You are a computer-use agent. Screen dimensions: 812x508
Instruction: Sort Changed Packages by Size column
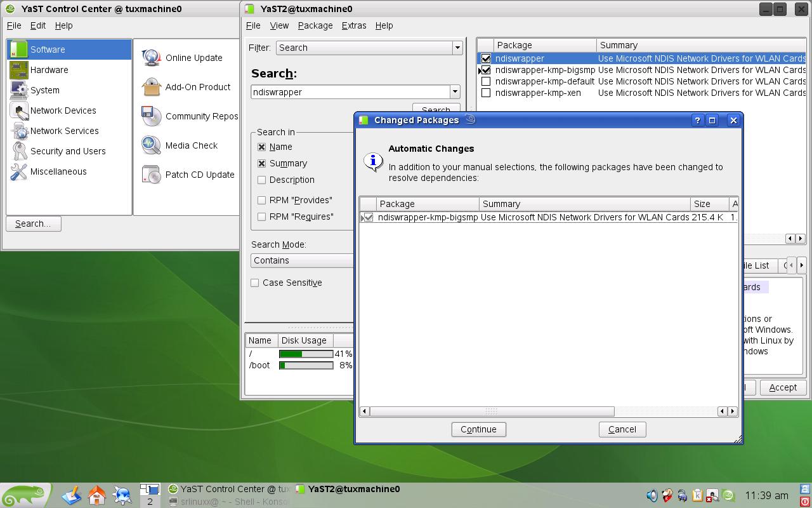click(709, 204)
